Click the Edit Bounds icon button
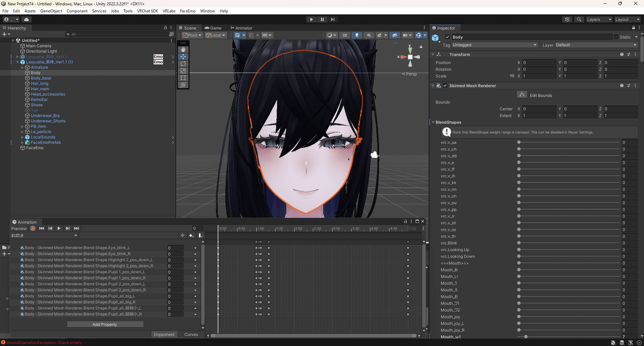This screenshot has width=644, height=346. point(522,94)
